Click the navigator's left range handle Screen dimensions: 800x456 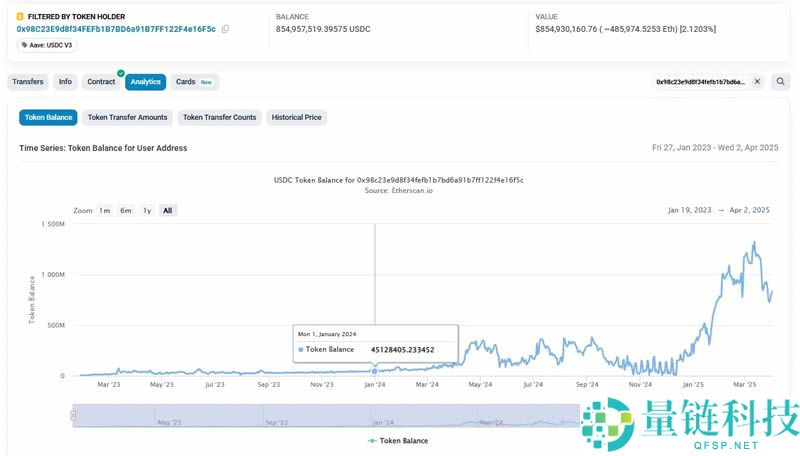coord(73,415)
